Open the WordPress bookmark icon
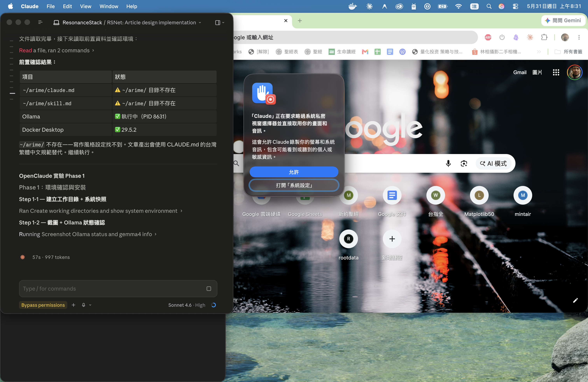Image resolution: width=588 pixels, height=382 pixels. [402, 52]
